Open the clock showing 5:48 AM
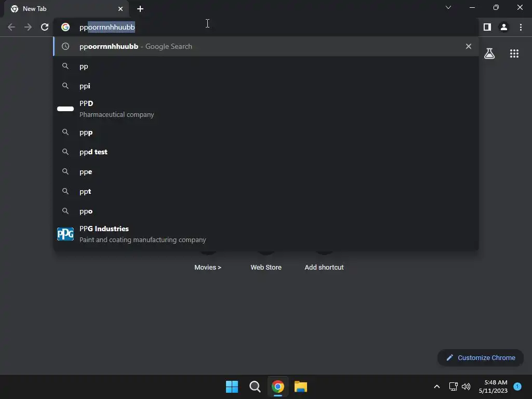Viewport: 532px width, 399px height. point(493,387)
